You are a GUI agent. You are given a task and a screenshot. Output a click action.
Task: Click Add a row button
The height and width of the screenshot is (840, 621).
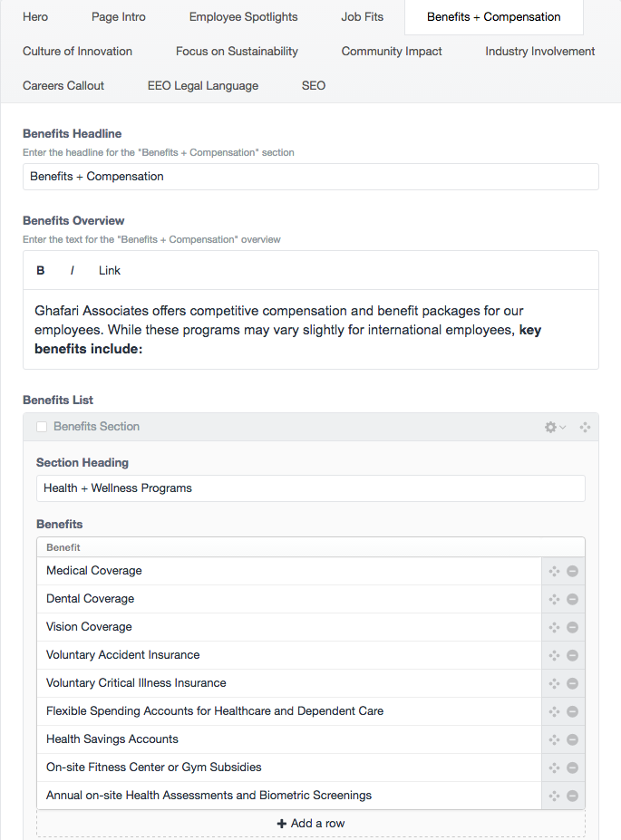(311, 824)
